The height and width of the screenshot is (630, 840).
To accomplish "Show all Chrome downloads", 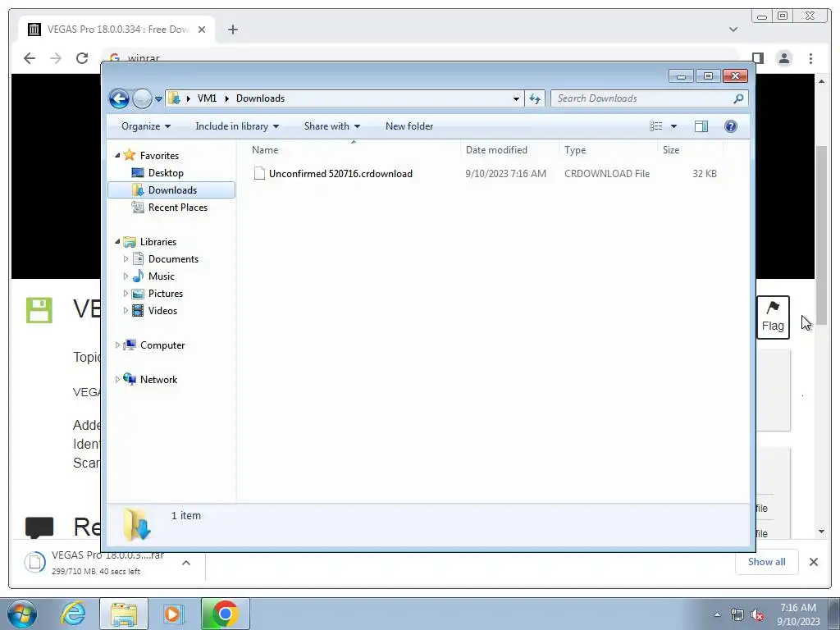I will pyautogui.click(x=767, y=562).
